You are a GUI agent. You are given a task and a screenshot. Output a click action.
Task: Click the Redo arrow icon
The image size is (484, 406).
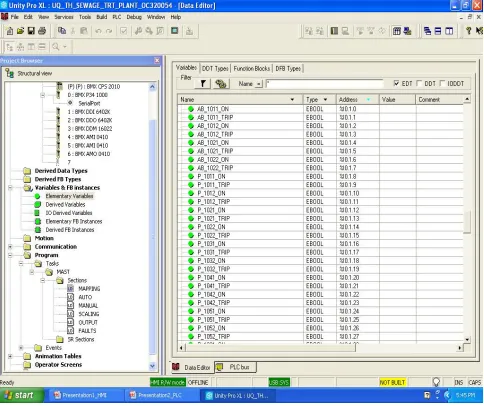point(109,31)
